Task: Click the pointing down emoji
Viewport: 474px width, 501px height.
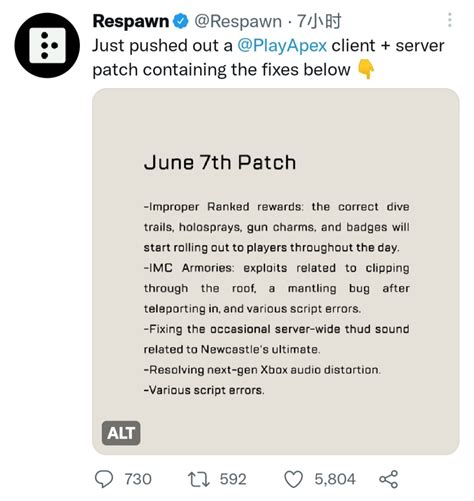Action: 366,70
